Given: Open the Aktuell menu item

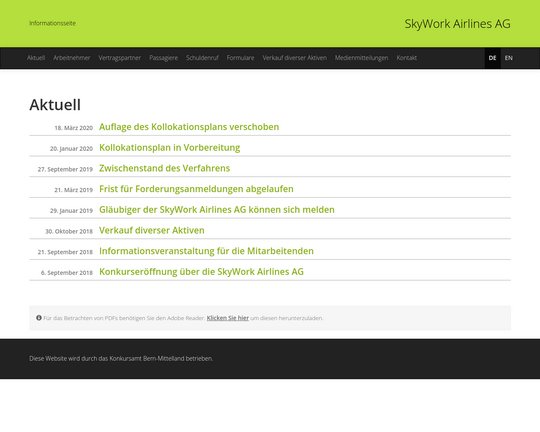Looking at the screenshot, I should [x=36, y=58].
